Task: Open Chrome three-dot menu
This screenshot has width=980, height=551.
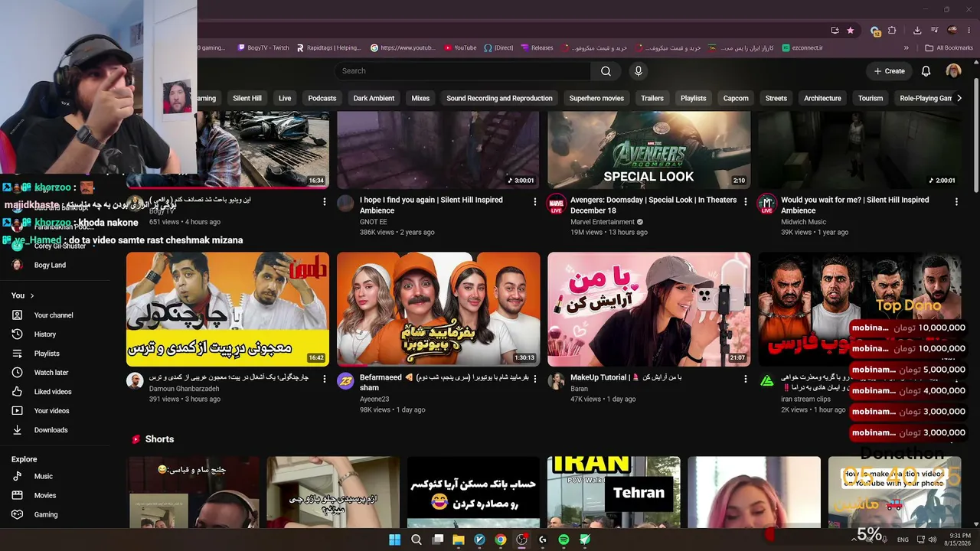Action: (x=969, y=31)
